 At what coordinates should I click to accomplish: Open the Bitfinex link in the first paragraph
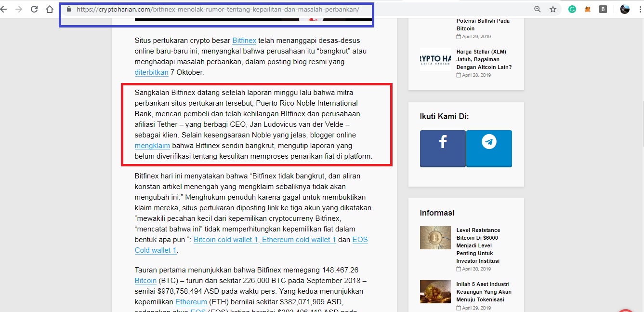pos(244,41)
